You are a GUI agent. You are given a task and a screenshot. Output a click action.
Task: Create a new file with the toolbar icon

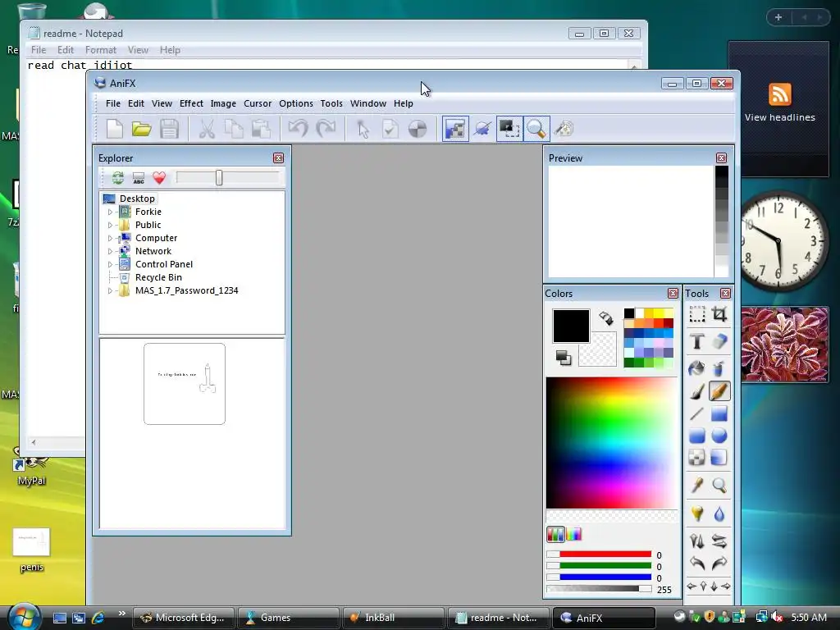click(115, 129)
